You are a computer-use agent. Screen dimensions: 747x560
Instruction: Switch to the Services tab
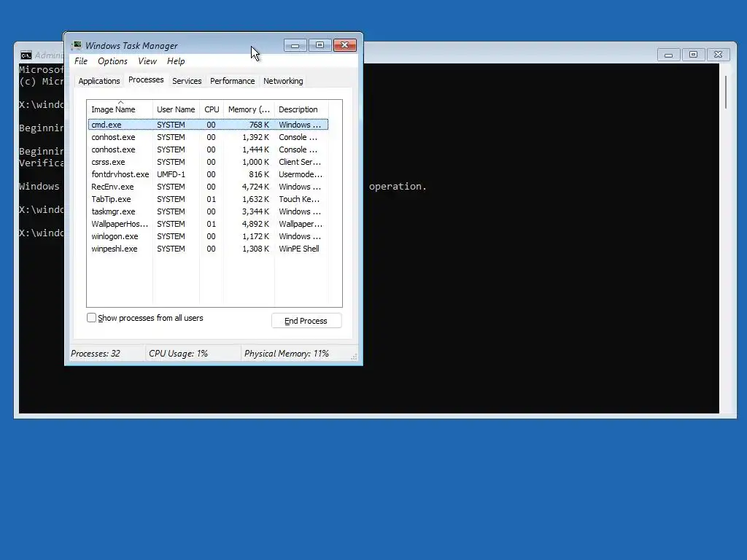pos(187,81)
